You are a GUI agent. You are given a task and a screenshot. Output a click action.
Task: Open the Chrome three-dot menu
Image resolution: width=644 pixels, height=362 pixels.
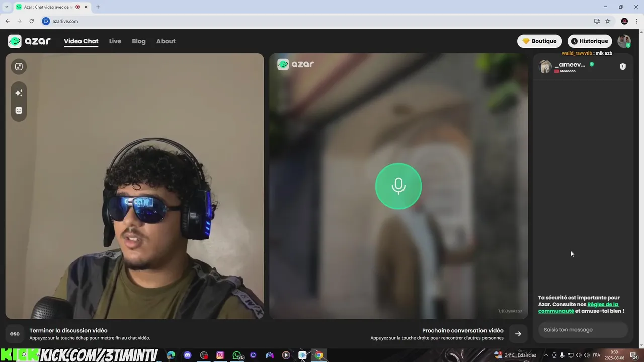(x=636, y=21)
